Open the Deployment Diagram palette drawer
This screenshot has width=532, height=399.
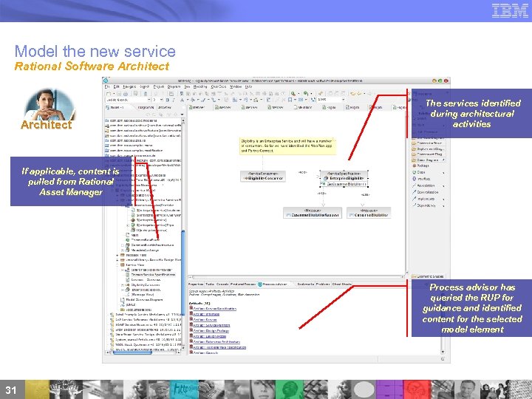tap(428, 149)
